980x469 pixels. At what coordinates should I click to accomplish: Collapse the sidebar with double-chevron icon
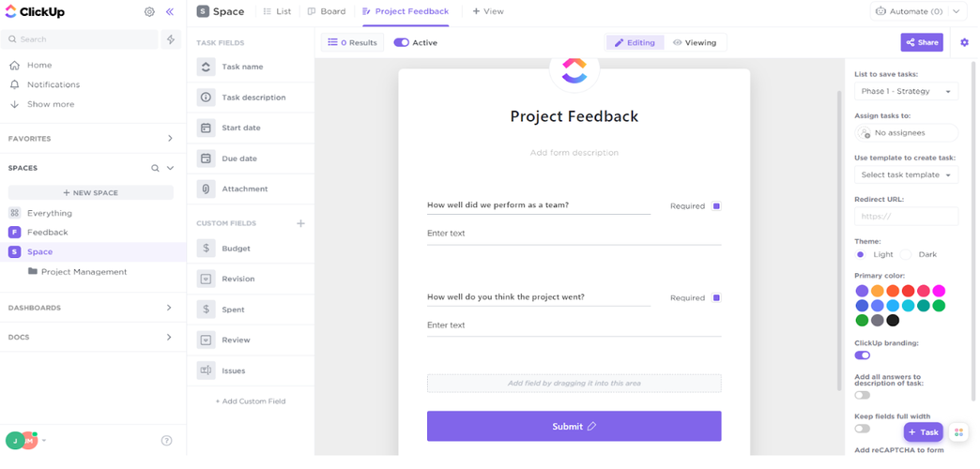(x=170, y=11)
